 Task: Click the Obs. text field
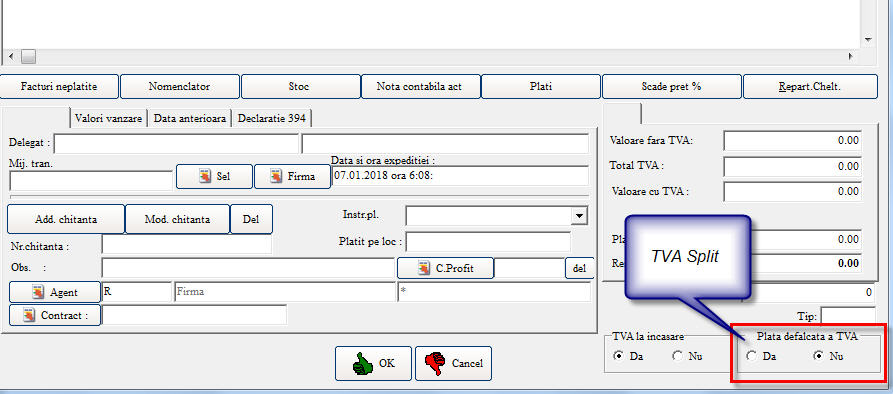[x=248, y=268]
